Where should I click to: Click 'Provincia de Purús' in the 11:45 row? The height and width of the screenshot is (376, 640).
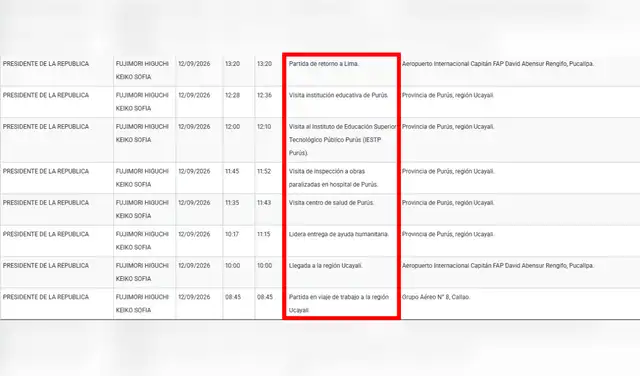tap(448, 171)
